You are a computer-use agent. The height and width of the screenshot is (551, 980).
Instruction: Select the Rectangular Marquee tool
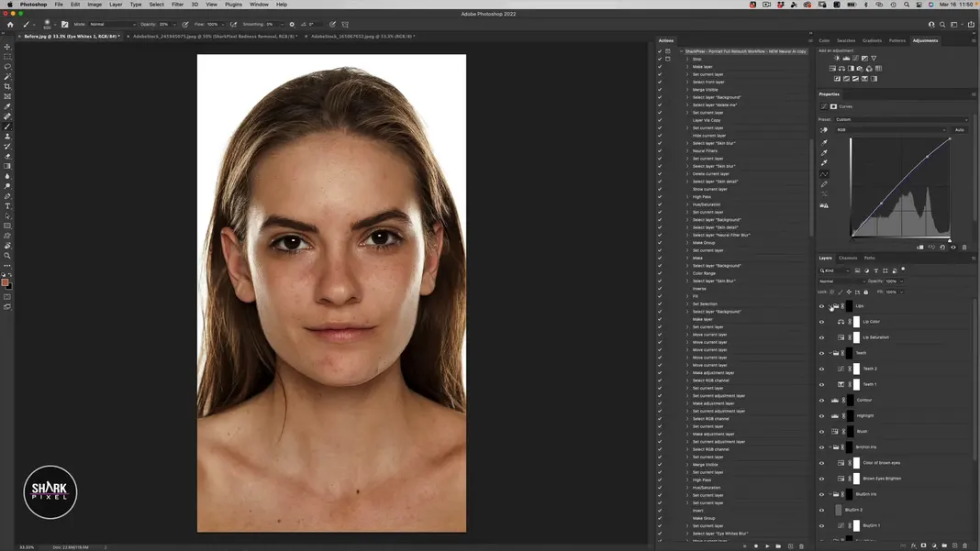tap(7, 57)
